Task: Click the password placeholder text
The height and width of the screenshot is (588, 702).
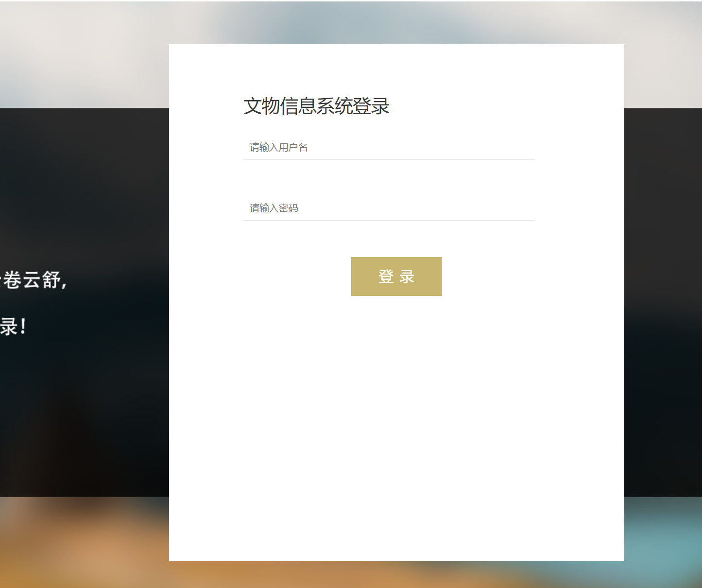Action: (274, 208)
